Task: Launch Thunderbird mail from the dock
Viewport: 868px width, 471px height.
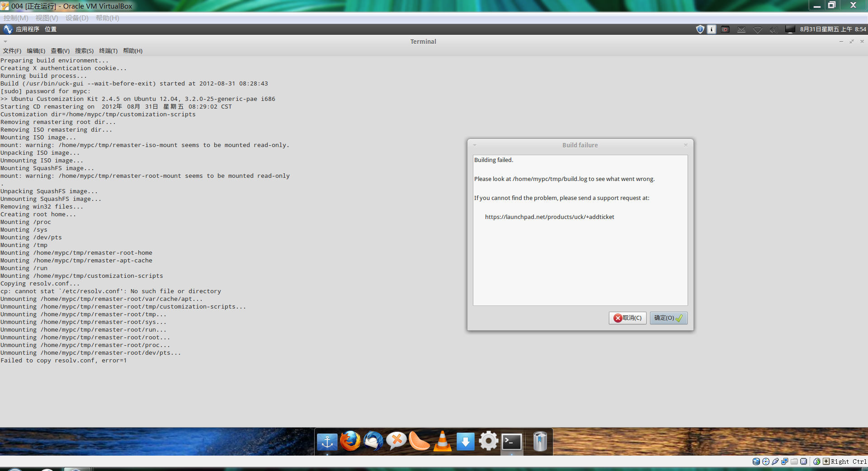Action: pyautogui.click(x=373, y=441)
